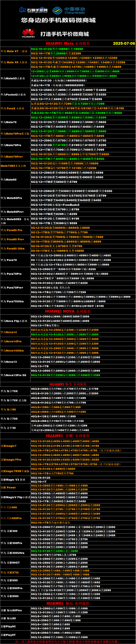Image resolution: width=136 pixels, height=644 pixels.
Task: Select the 华为 Pura70Ultra model cell
Action: [15, 301]
